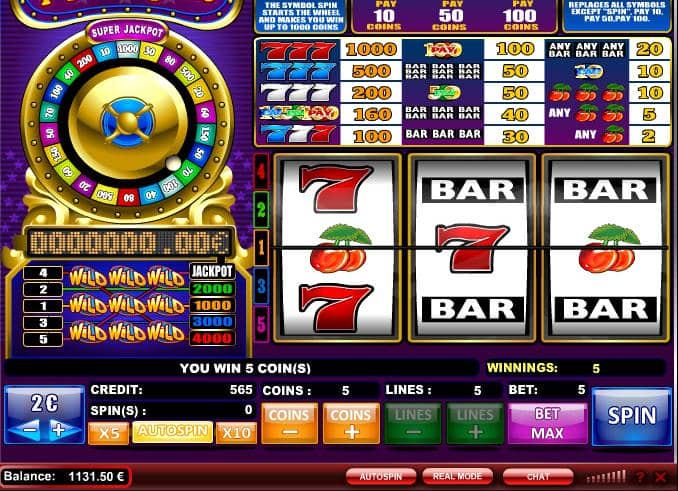678x491 pixels.
Task: Start the yellow AUTOSPIN button
Action: click(173, 432)
